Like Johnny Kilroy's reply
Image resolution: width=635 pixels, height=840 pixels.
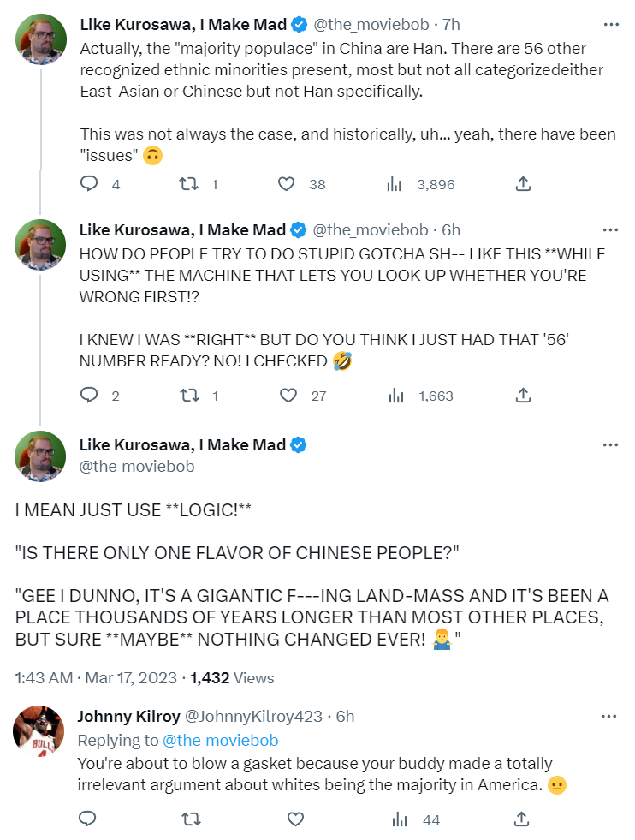pyautogui.click(x=295, y=819)
